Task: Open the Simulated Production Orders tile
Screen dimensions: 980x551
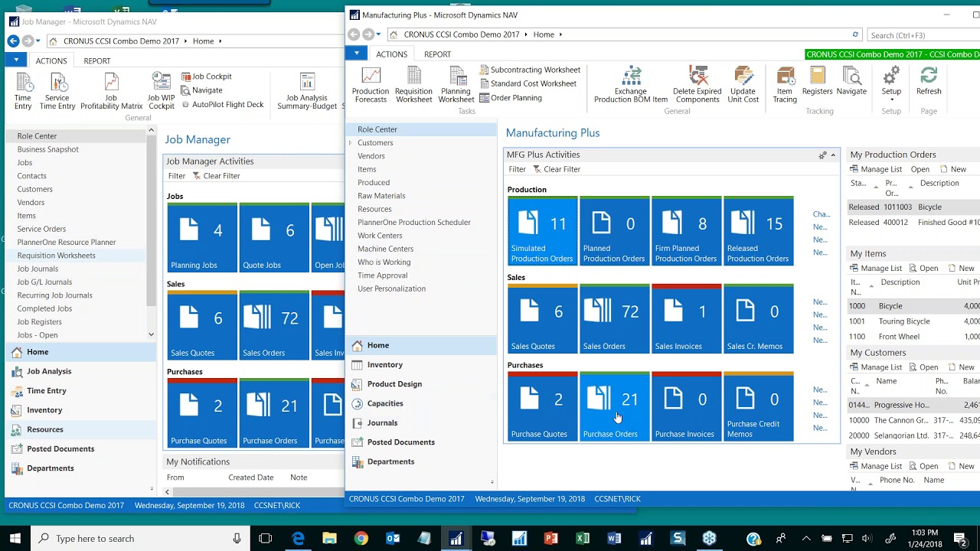Action: click(542, 231)
